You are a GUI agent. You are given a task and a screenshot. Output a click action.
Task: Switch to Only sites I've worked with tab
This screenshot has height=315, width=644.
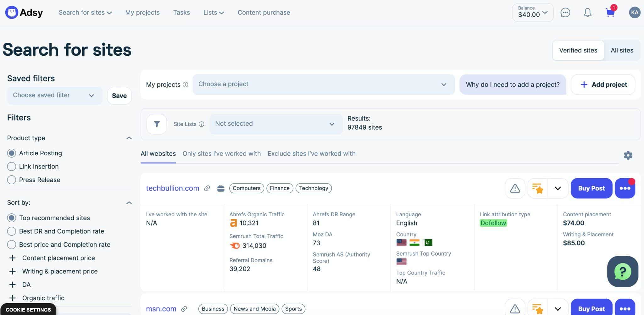click(x=222, y=154)
